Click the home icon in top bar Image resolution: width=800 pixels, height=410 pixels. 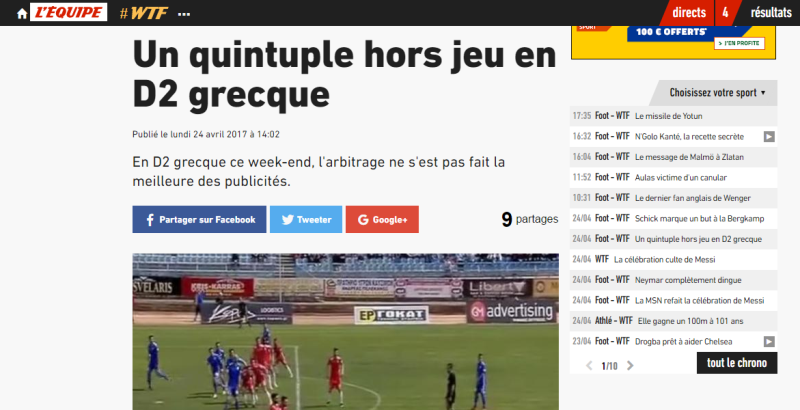pos(22,14)
